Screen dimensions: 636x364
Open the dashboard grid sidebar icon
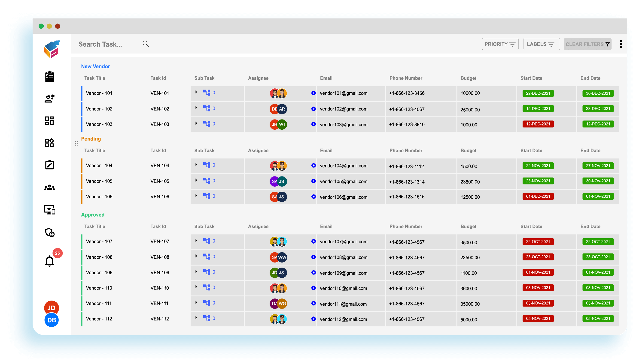click(49, 121)
